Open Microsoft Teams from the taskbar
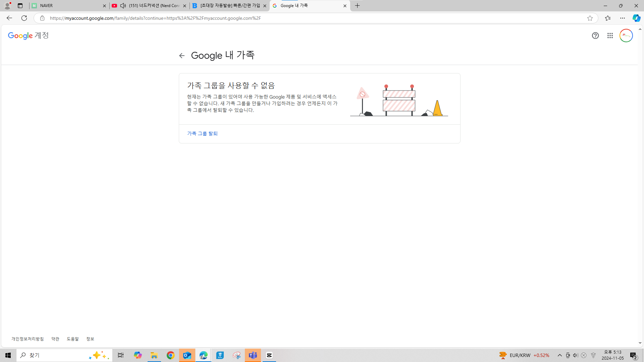 tap(253, 355)
